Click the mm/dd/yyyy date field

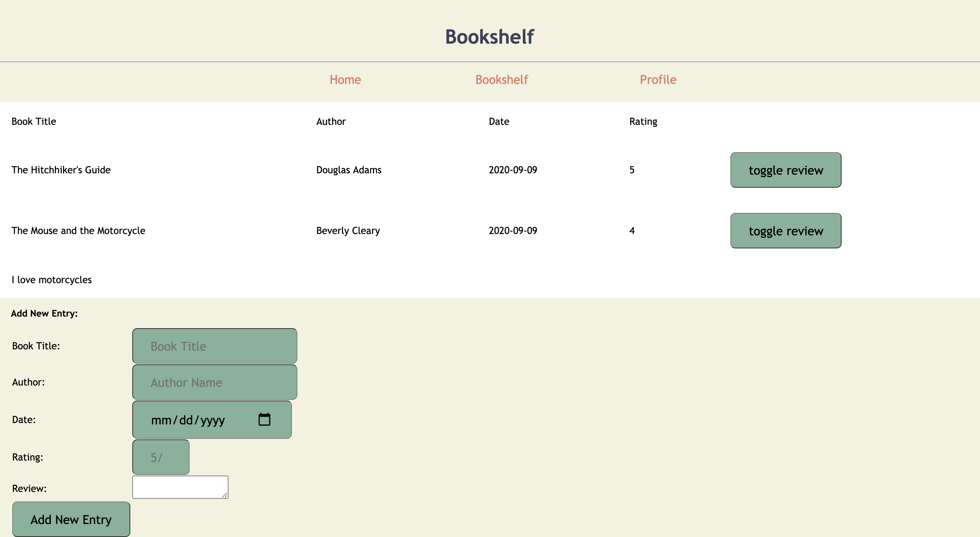[188, 420]
